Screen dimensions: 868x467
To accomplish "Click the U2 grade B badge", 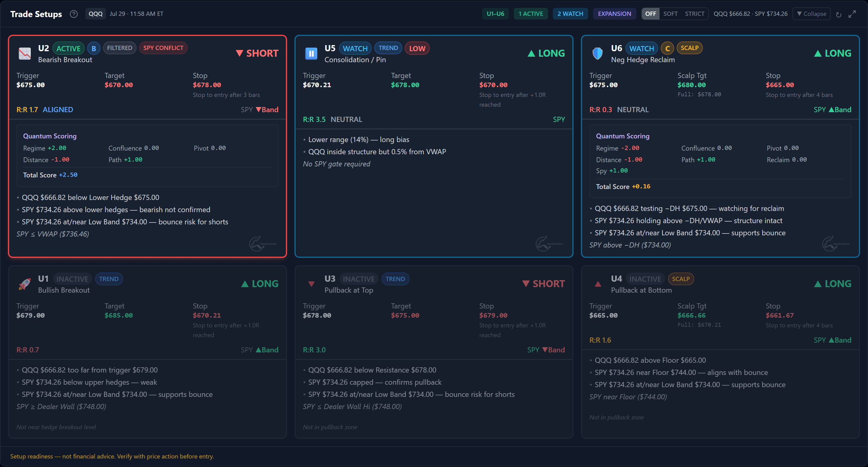I will pos(94,48).
